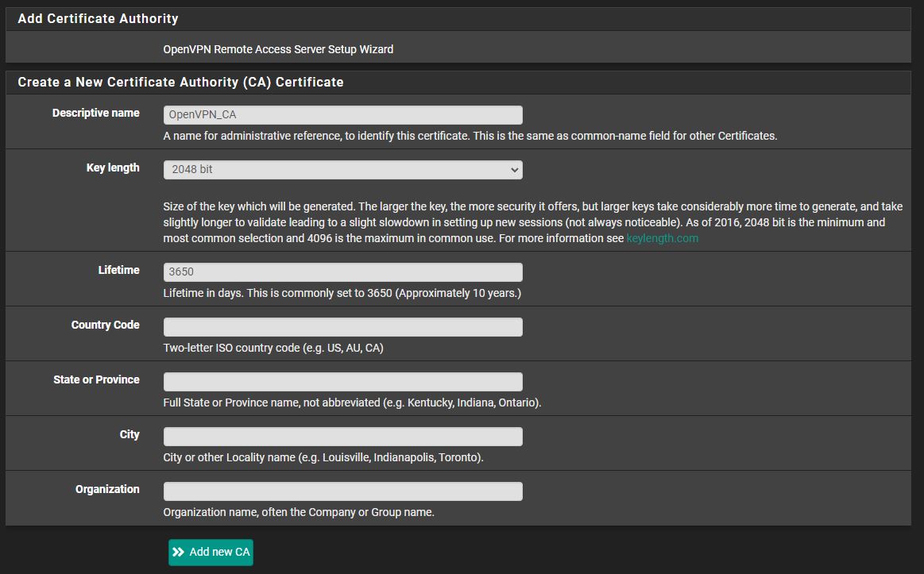This screenshot has width=924, height=574.
Task: Focus the Country Code text field
Action: click(342, 327)
